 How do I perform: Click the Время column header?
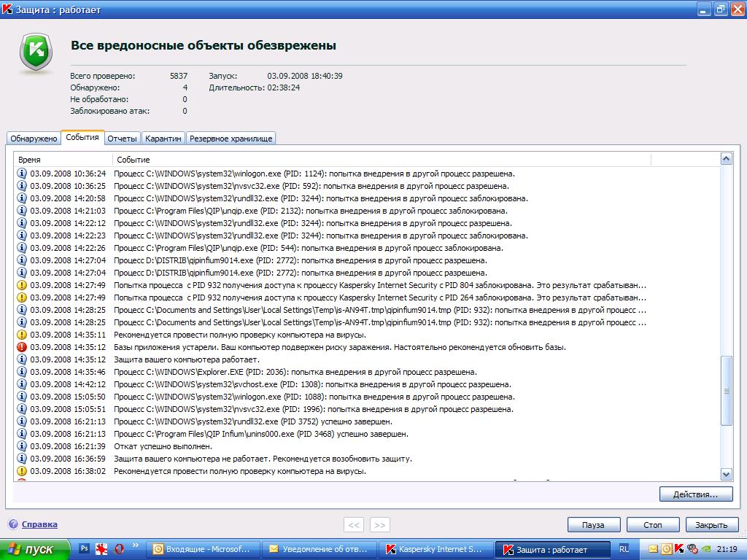pyautogui.click(x=63, y=160)
